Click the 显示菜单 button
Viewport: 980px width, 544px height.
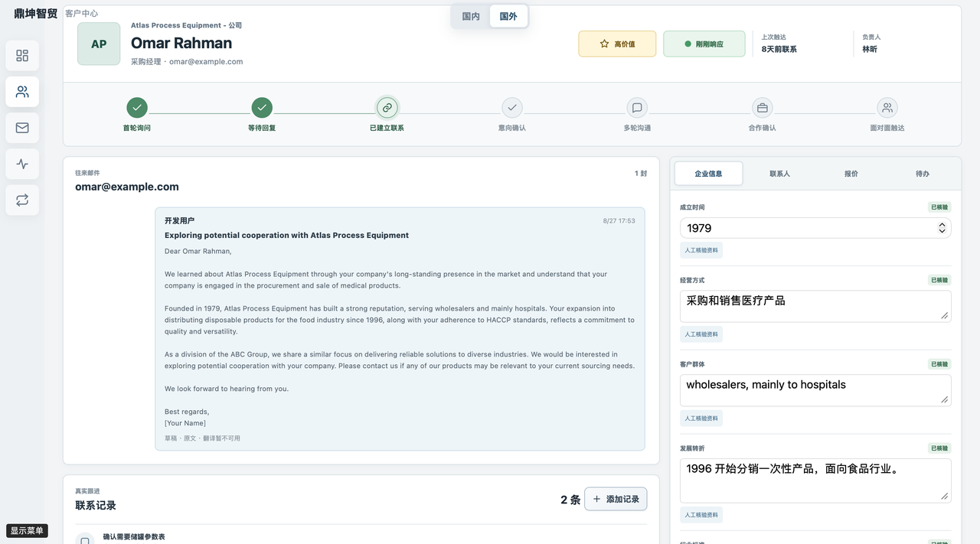coord(27,530)
